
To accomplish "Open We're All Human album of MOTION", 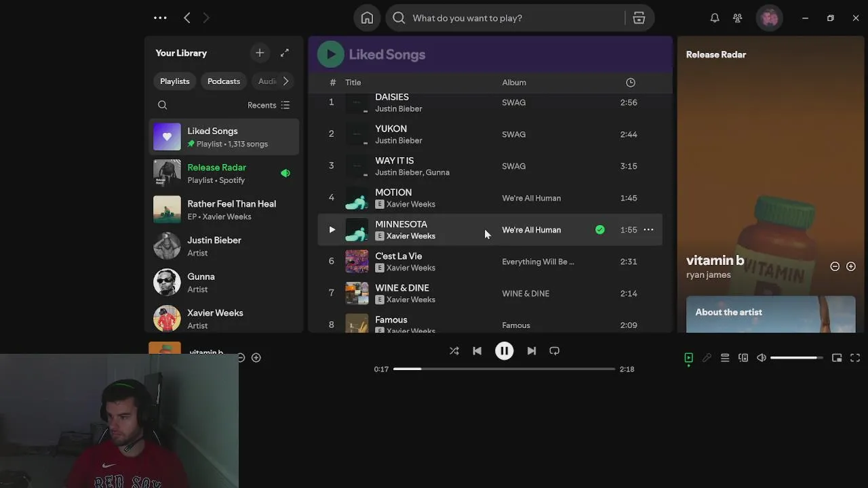I will pyautogui.click(x=532, y=198).
